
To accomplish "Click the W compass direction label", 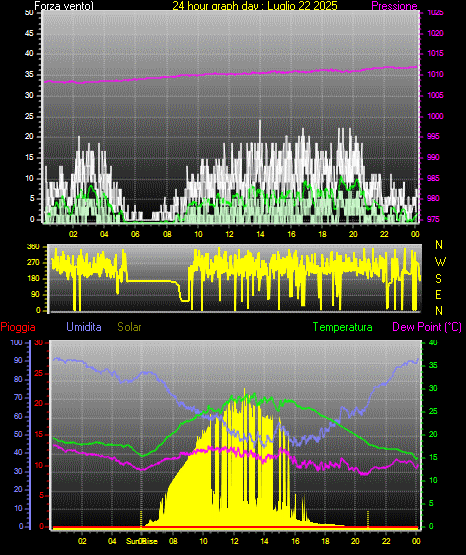I will (x=440, y=262).
